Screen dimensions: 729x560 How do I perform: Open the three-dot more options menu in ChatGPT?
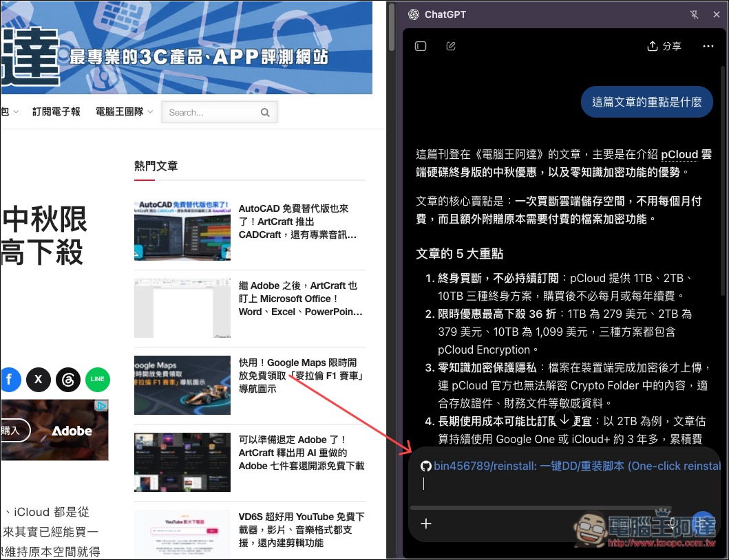(708, 46)
